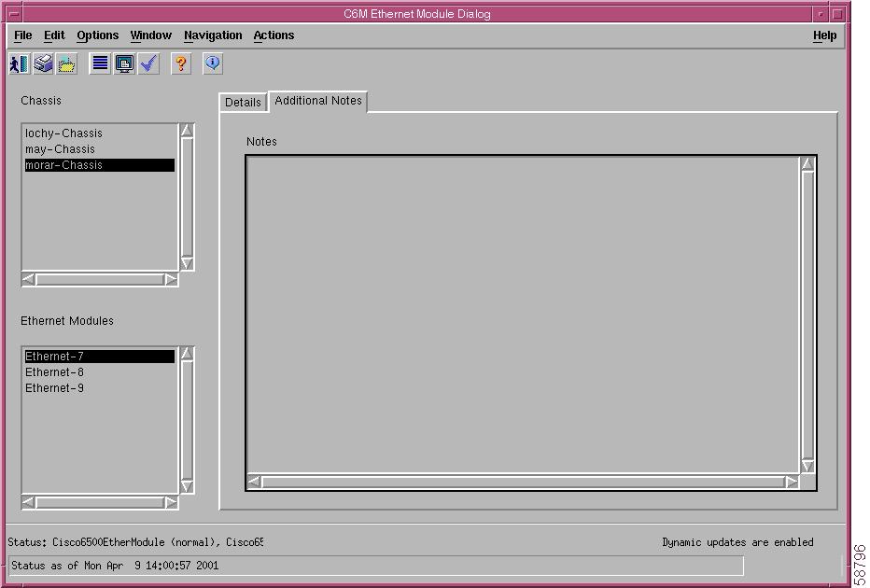This screenshot has width=870, height=588.
Task: Click the blue horizontal lines toolbar icon
Action: [x=100, y=64]
